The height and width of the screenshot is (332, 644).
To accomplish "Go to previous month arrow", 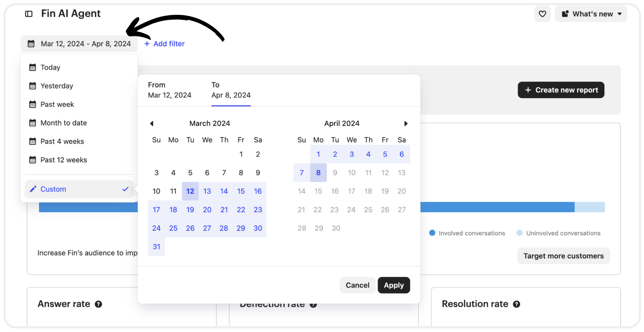I will click(x=152, y=124).
